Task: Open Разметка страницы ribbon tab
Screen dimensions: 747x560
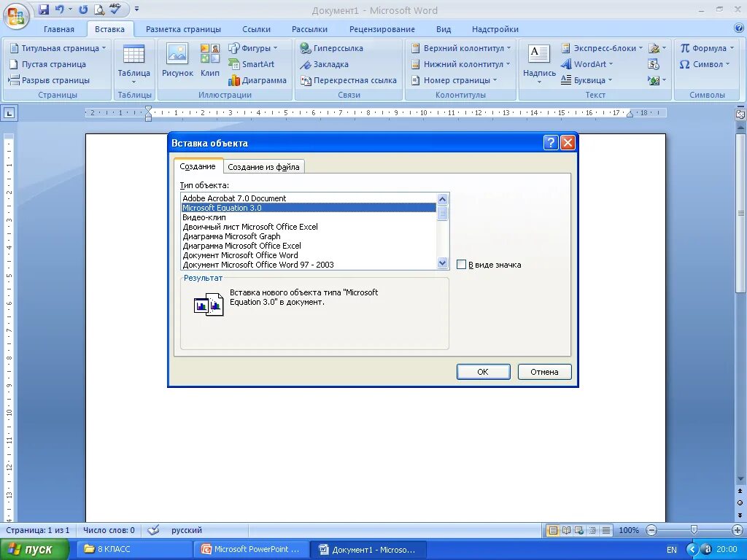Action: click(x=183, y=29)
